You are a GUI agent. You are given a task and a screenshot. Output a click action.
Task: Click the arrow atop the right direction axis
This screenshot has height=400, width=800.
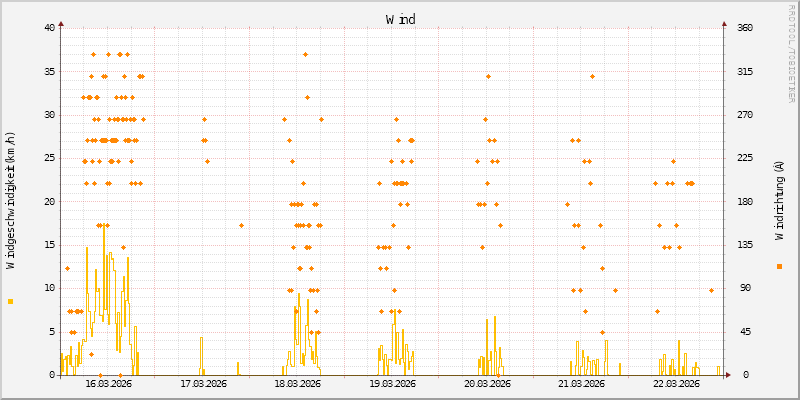(724, 22)
